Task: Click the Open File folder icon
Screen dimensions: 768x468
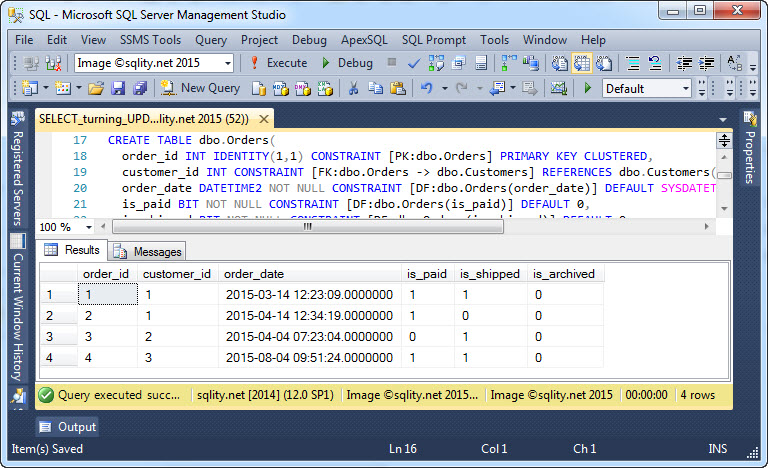Action: pos(97,88)
